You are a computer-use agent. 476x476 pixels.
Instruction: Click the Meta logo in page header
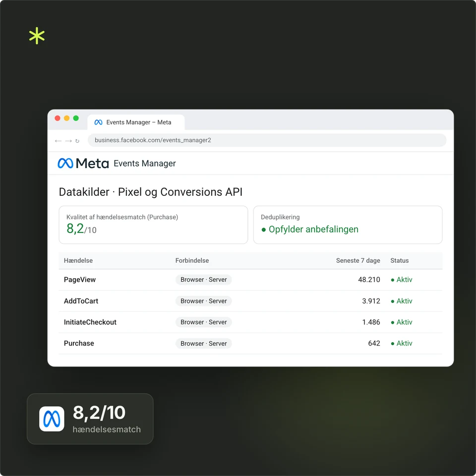[83, 163]
